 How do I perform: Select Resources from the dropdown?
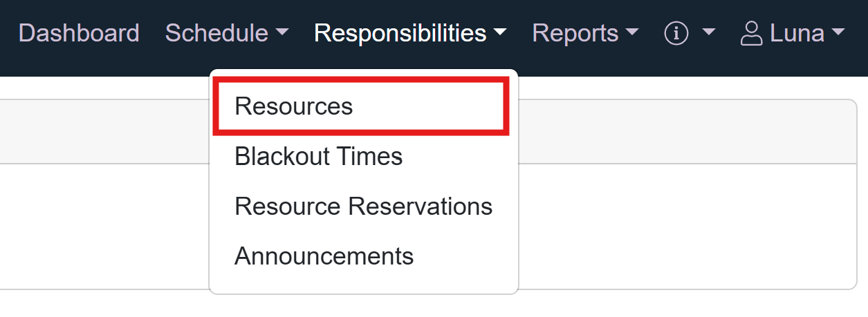(294, 106)
